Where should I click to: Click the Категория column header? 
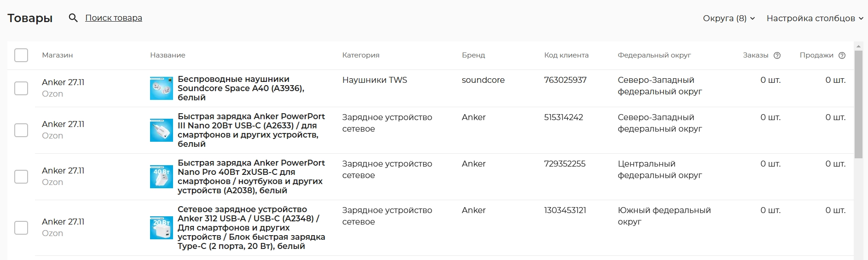[x=360, y=55]
